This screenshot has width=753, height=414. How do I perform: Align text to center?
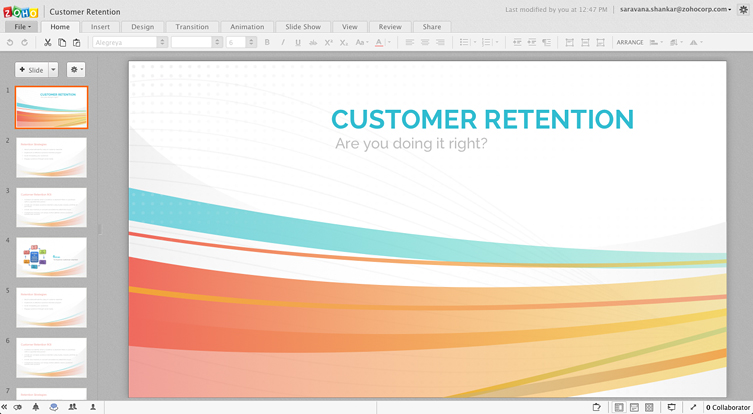424,43
